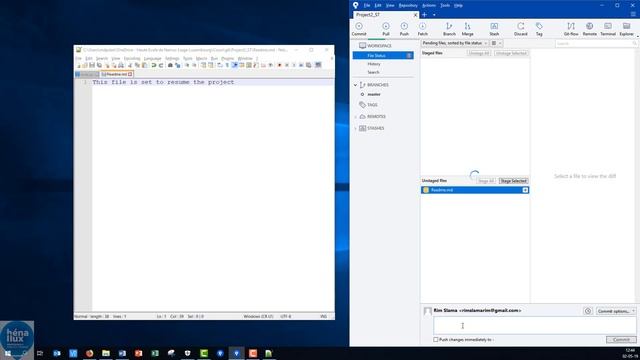Viewport: 640px width, 360px height.
Task: Open Search in the Workspace sidebar
Action: 373,72
